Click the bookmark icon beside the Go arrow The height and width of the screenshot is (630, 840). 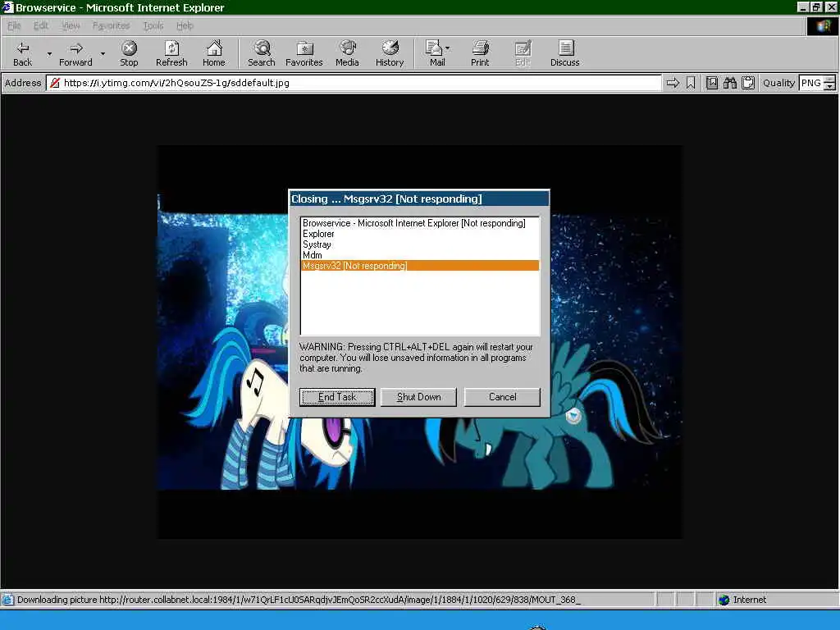(691, 83)
